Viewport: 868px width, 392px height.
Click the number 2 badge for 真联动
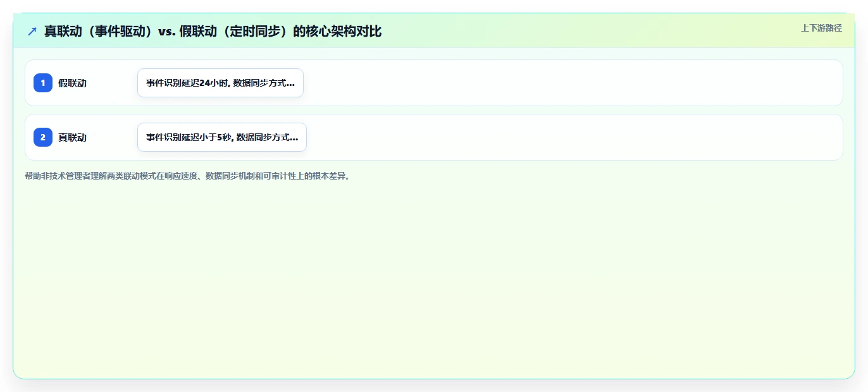pyautogui.click(x=43, y=137)
